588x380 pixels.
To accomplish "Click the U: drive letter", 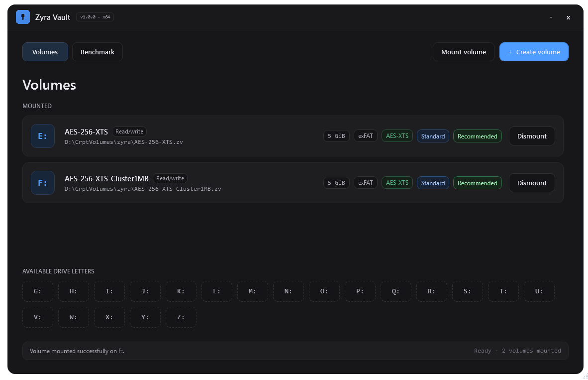I will [539, 291].
